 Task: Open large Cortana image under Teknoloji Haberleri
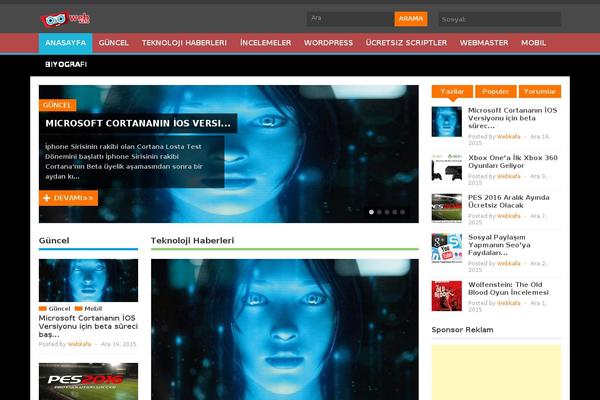(x=285, y=330)
